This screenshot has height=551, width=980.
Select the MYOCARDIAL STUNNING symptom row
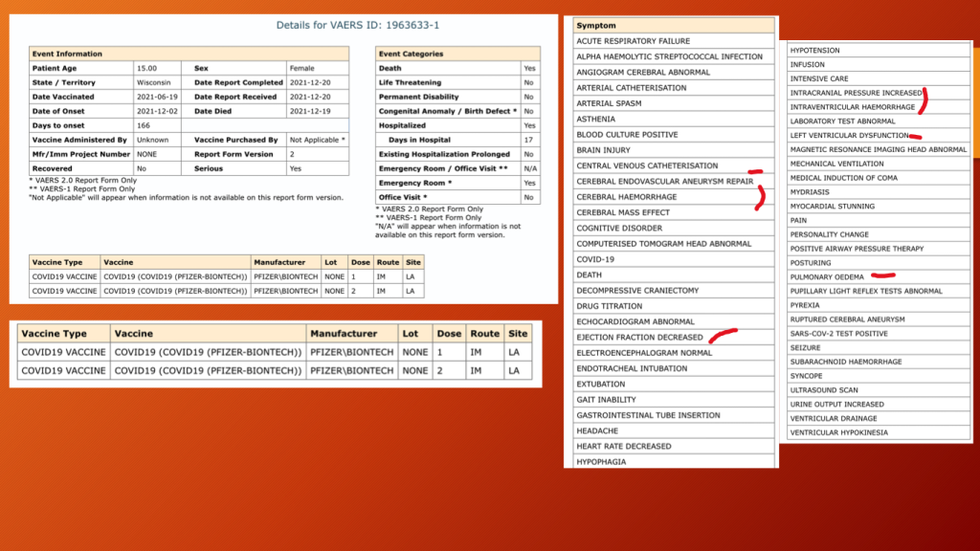(832, 206)
